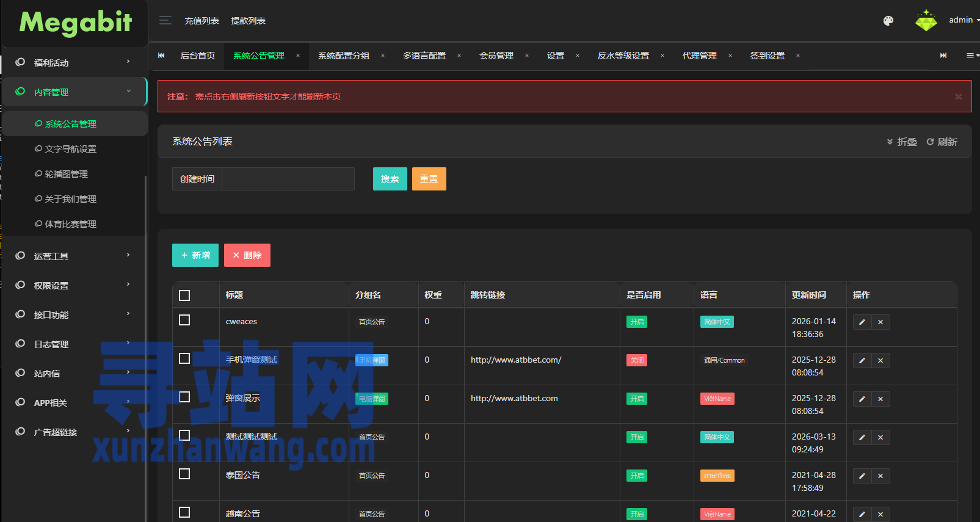Close the 系统配置分组 tab
Viewport: 980px width, 522px height.
pos(383,56)
